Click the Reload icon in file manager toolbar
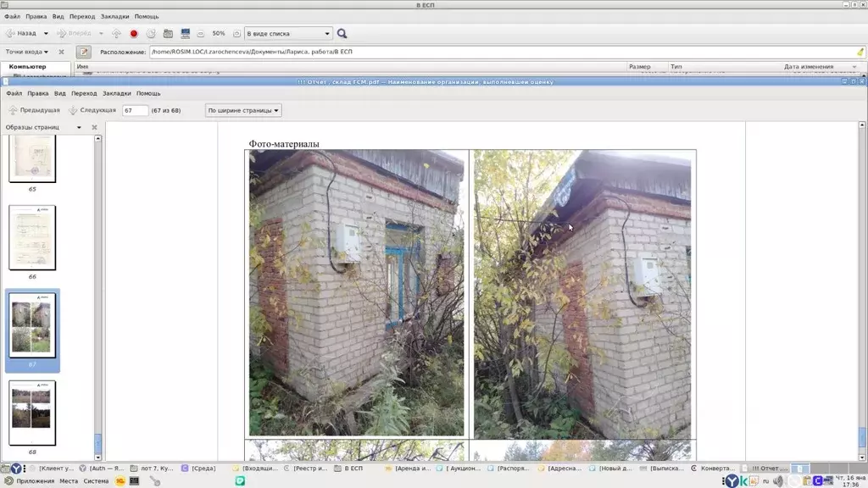 pyautogui.click(x=151, y=34)
